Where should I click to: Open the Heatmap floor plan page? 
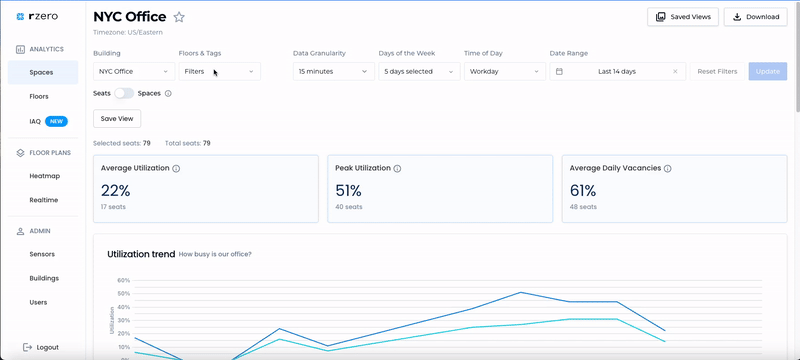44,176
